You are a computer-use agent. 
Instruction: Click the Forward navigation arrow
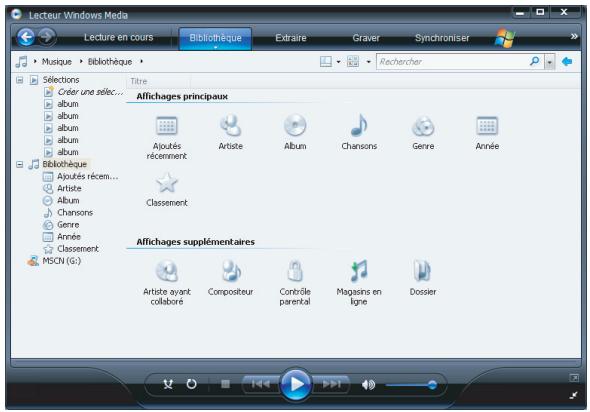47,37
